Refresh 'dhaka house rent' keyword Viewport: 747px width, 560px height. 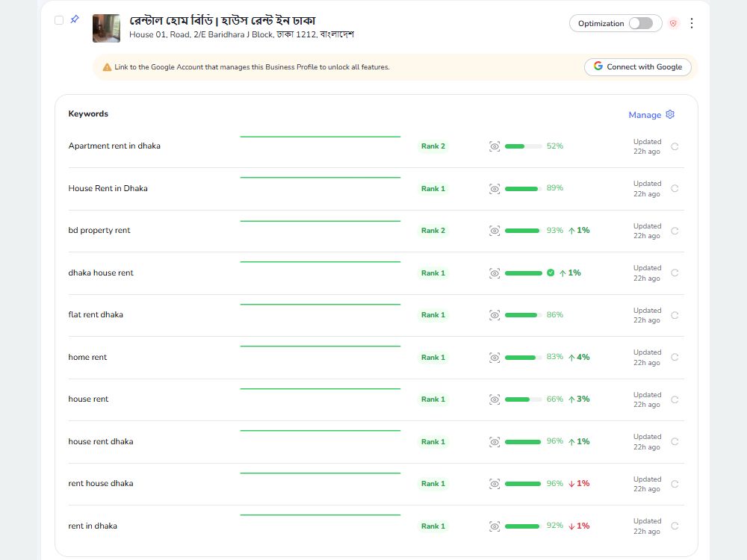tap(675, 273)
